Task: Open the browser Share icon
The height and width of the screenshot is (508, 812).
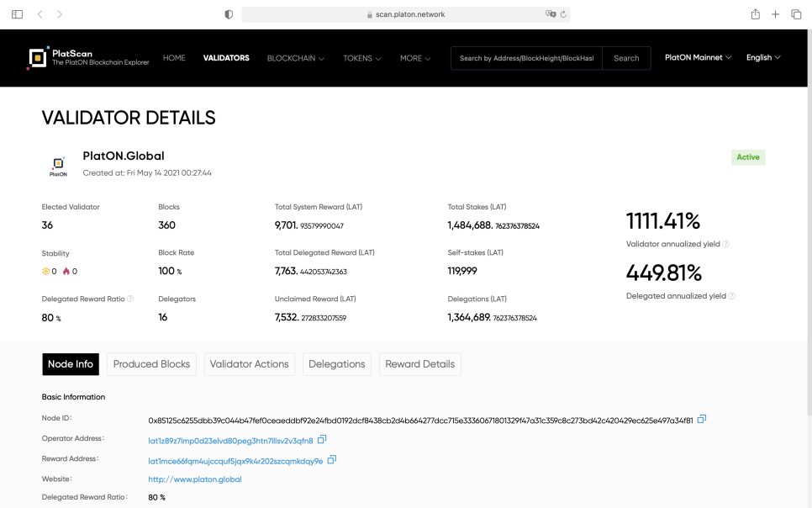Action: pyautogui.click(x=756, y=14)
